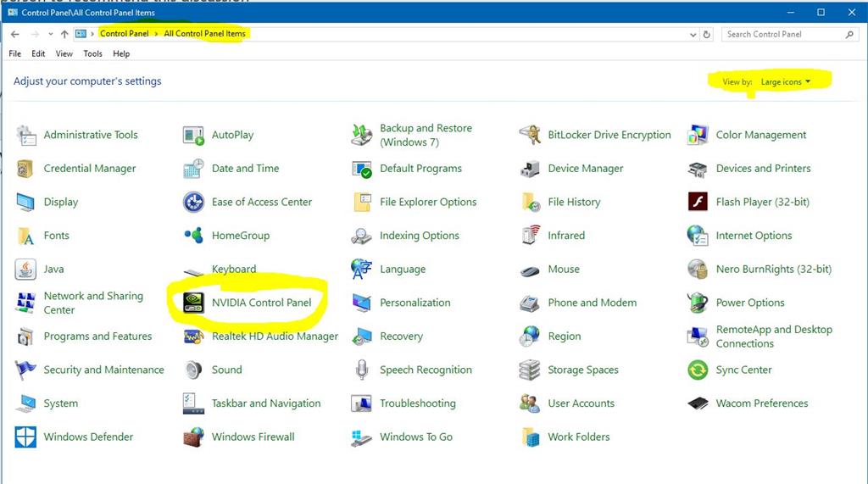Open the User Accounts icon

[530, 403]
